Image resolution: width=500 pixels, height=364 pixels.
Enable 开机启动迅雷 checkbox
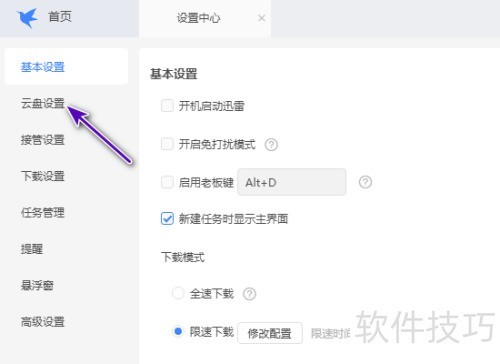click(167, 106)
